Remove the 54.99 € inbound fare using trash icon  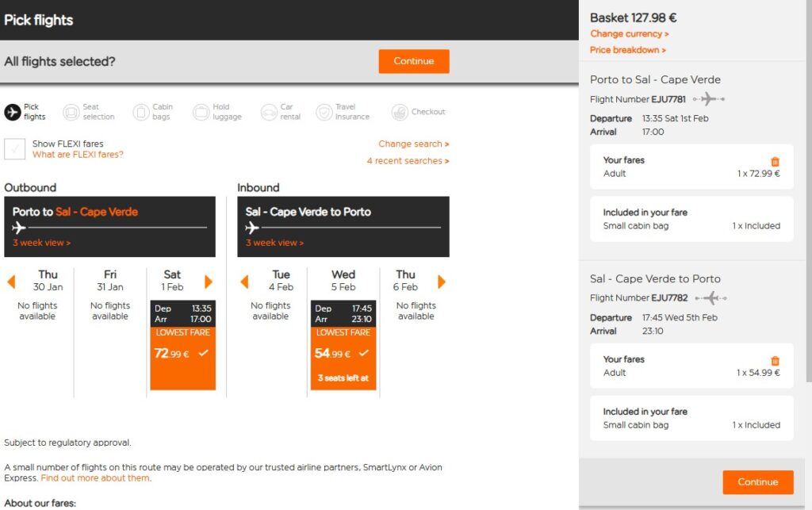[x=775, y=360]
